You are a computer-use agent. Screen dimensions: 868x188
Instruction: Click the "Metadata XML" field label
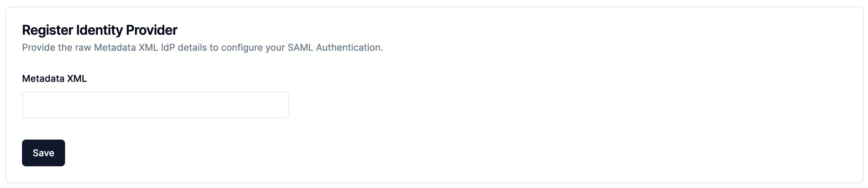pos(54,79)
